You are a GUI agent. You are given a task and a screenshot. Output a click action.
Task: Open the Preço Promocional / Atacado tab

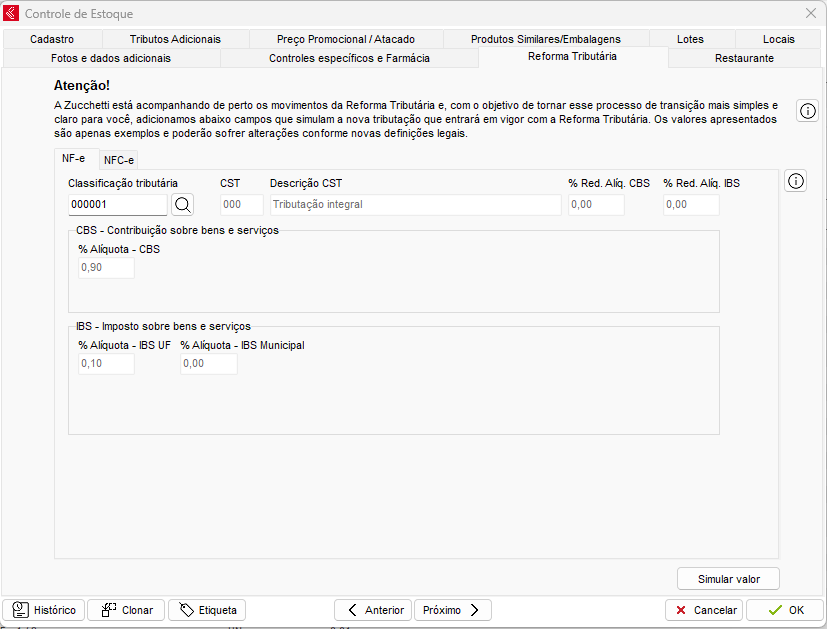pyautogui.click(x=345, y=39)
